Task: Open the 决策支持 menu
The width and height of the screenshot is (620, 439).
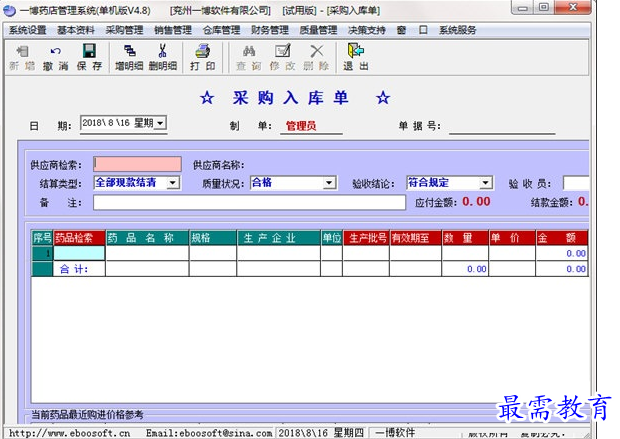Action: [367, 30]
